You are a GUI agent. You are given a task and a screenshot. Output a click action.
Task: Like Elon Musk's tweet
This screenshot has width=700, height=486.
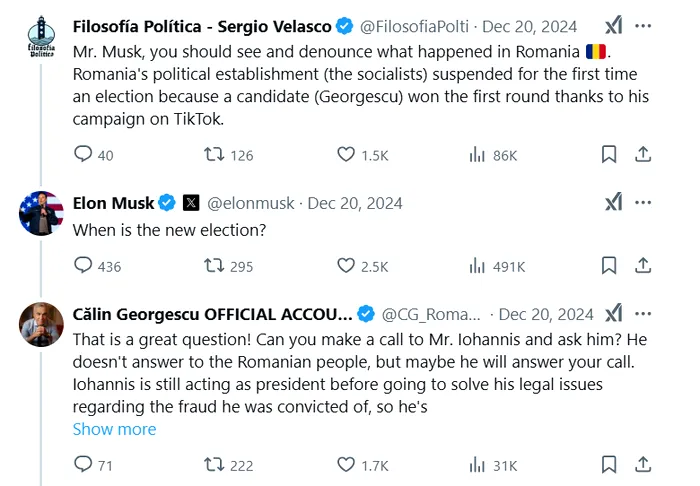[346, 265]
